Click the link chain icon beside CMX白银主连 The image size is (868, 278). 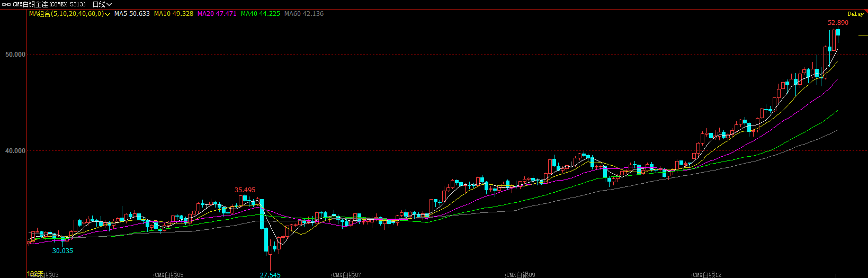tap(5, 4)
